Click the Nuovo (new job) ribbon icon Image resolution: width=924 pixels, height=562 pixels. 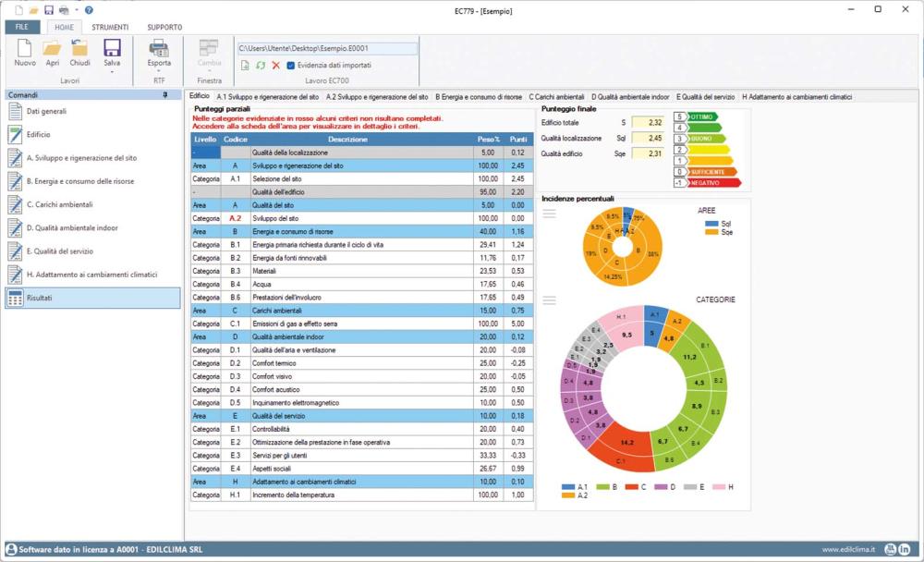25,48
